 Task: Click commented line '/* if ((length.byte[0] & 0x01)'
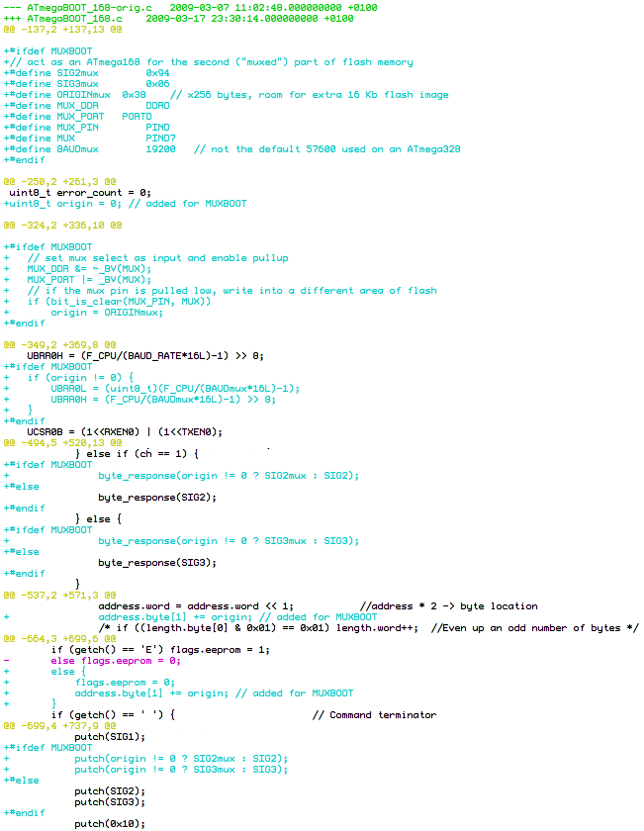tap(258, 627)
